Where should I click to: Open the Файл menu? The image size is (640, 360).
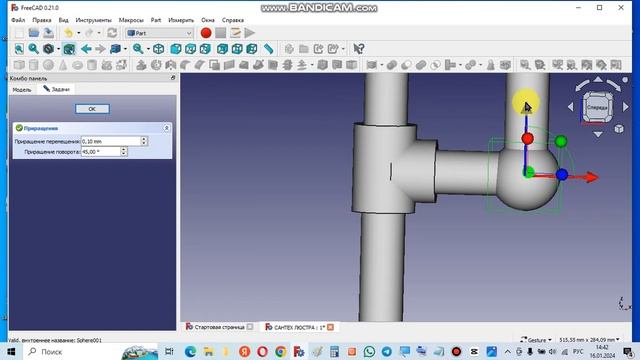[x=18, y=20]
